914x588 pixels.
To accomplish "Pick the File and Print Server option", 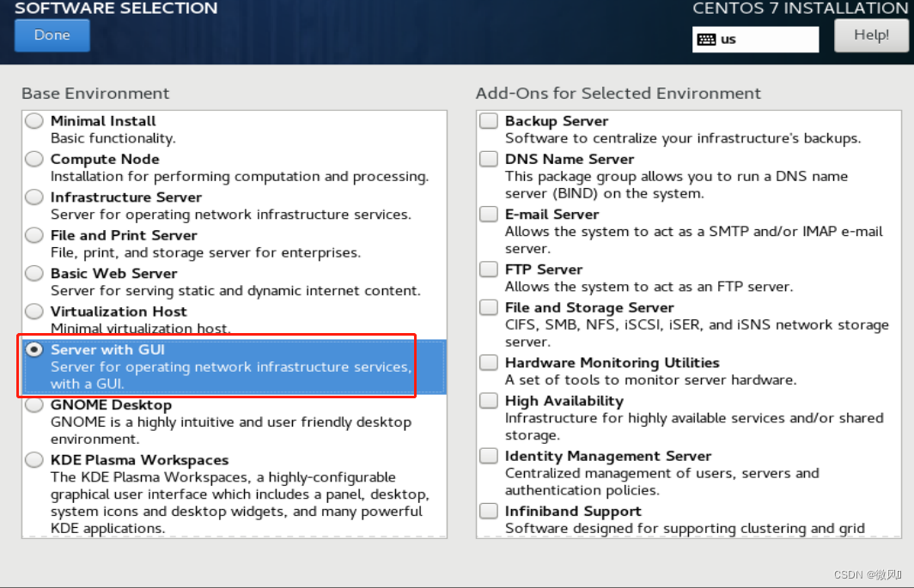I will [x=34, y=235].
